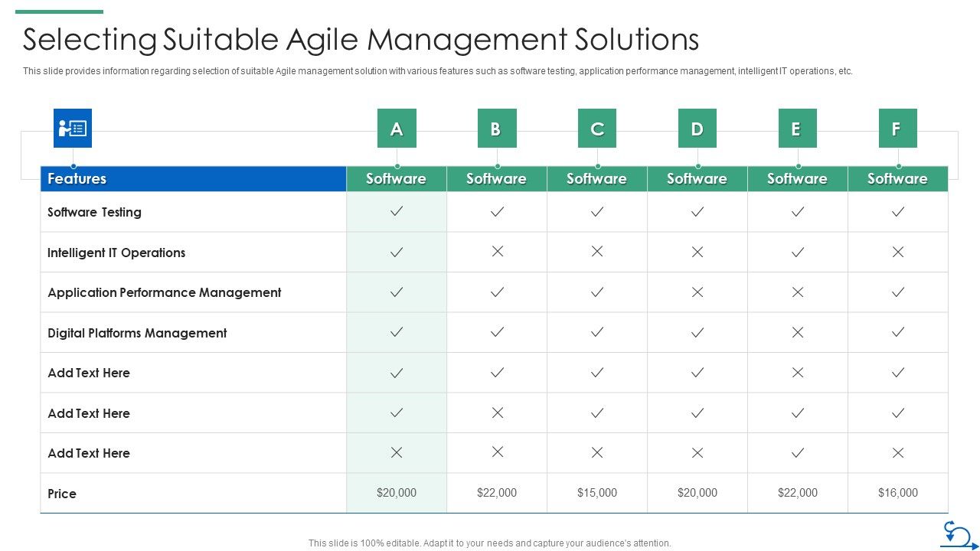Toggle the Software Testing checkmark under column A
980x551 pixels.
[x=397, y=212]
